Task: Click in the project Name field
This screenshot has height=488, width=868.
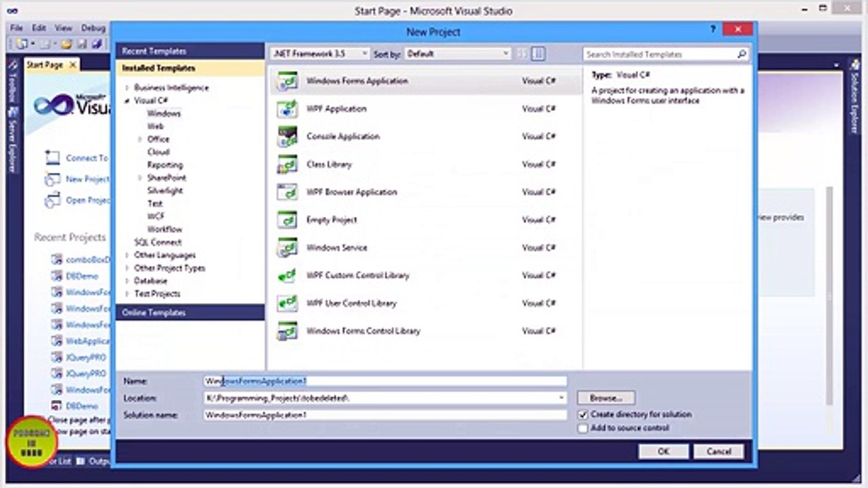Action: point(385,382)
